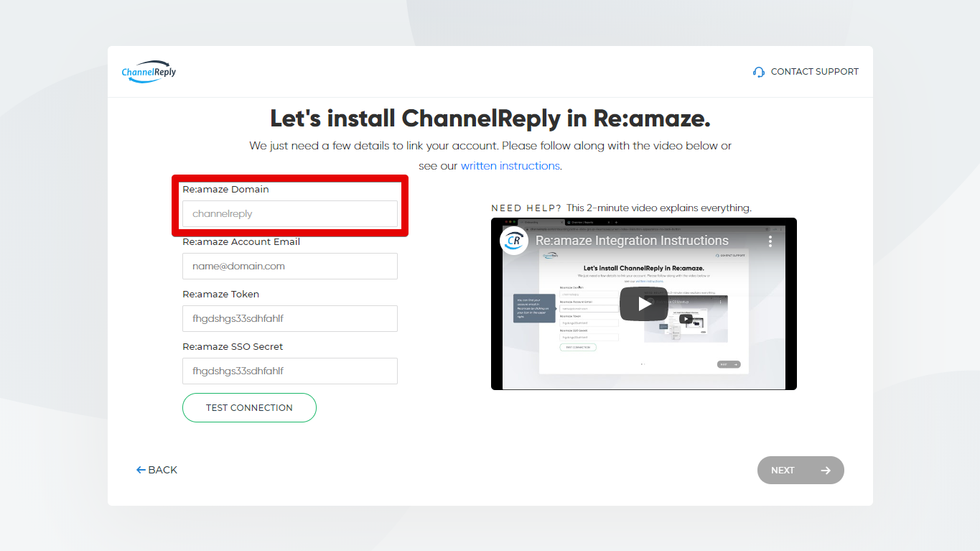Click the 'Re:amaze Token' label
This screenshot has width=980, height=551.
(x=220, y=295)
